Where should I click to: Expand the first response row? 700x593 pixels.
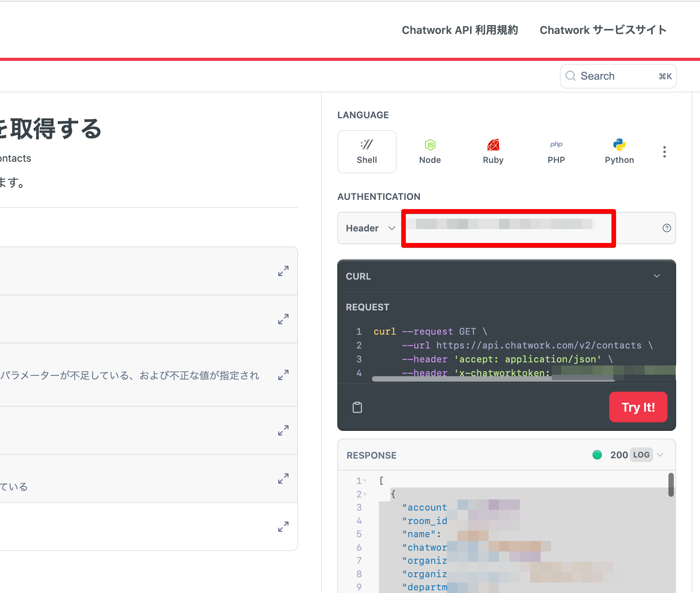pyautogui.click(x=283, y=271)
